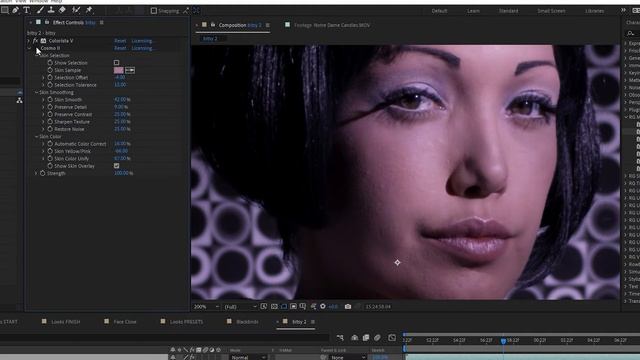Toggle the motion blur icon
Viewport: 640px width, 360px height.
click(378, 338)
